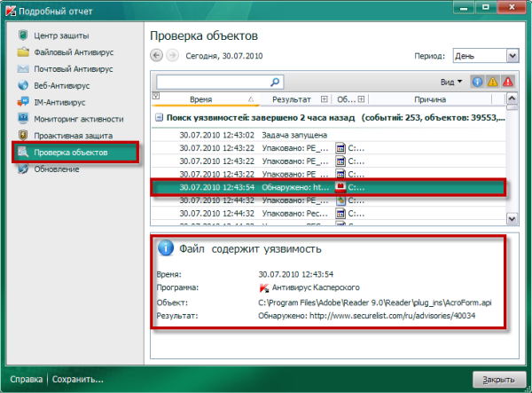Viewport: 532px width, 393px height.
Task: Open Проактивная защита section
Action: pyautogui.click(x=74, y=136)
